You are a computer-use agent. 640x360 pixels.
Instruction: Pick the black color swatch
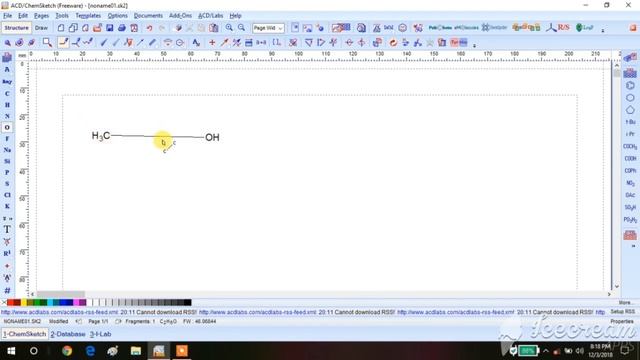click(x=187, y=302)
